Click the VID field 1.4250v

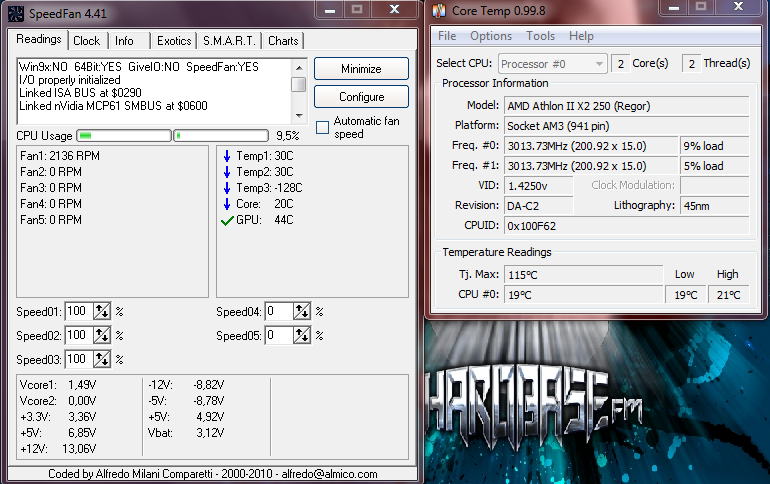pyautogui.click(x=539, y=186)
